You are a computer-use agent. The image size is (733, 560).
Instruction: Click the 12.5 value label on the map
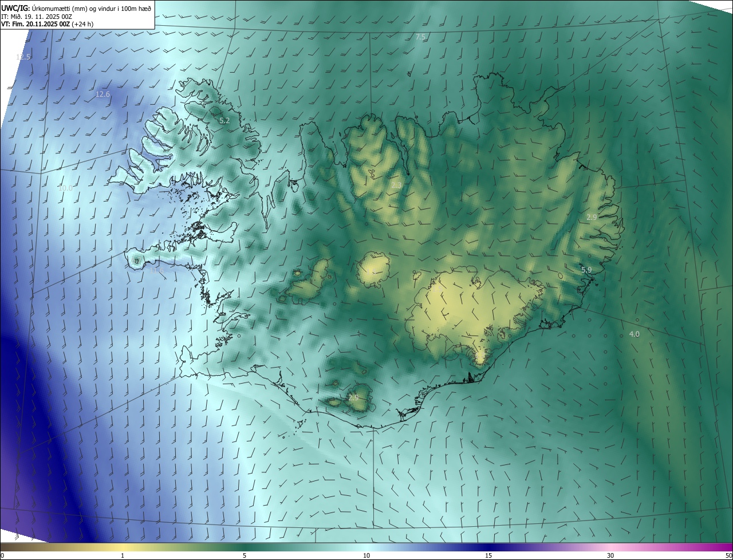(23, 57)
